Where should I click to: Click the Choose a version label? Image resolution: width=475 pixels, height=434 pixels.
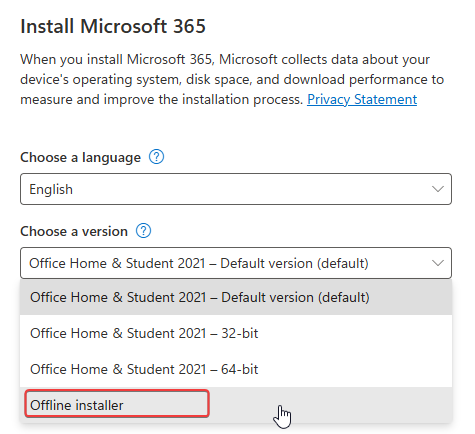74,231
